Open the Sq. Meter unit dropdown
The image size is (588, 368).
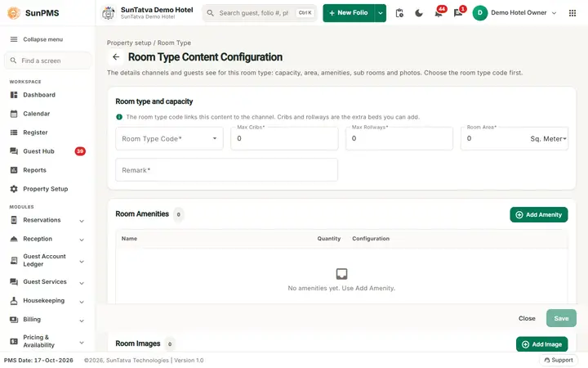(x=548, y=138)
